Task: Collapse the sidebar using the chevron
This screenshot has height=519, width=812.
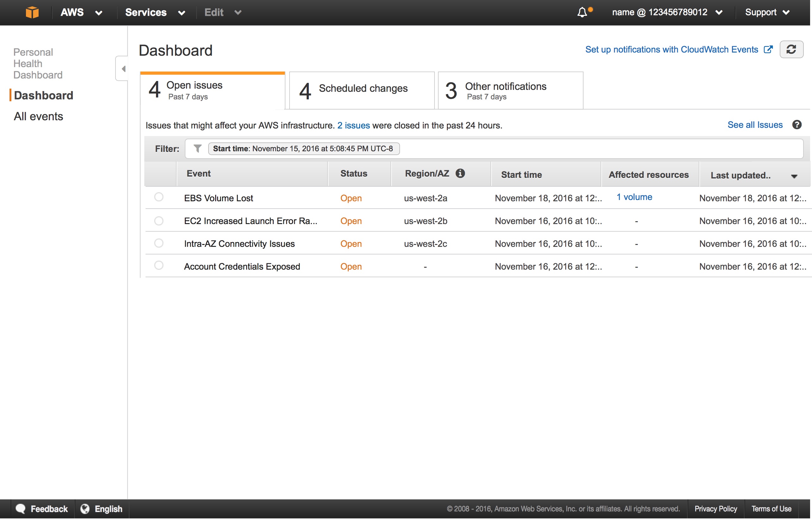Action: pyautogui.click(x=123, y=68)
